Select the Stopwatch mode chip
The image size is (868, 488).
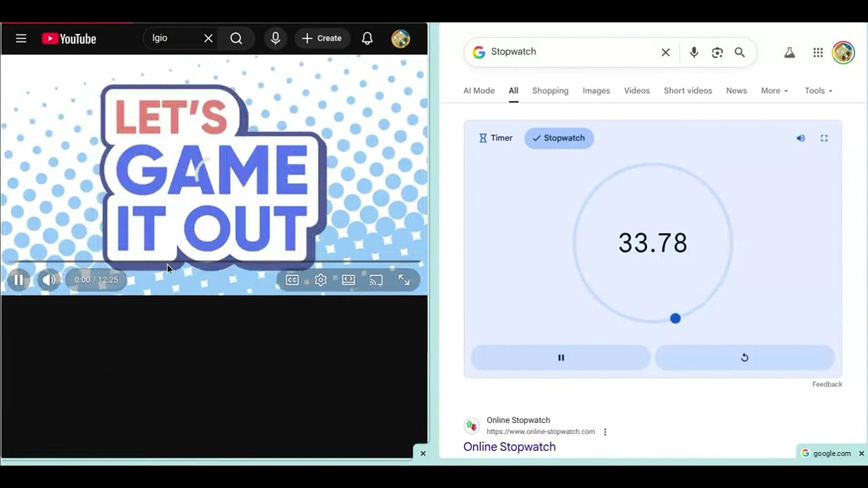coord(559,138)
